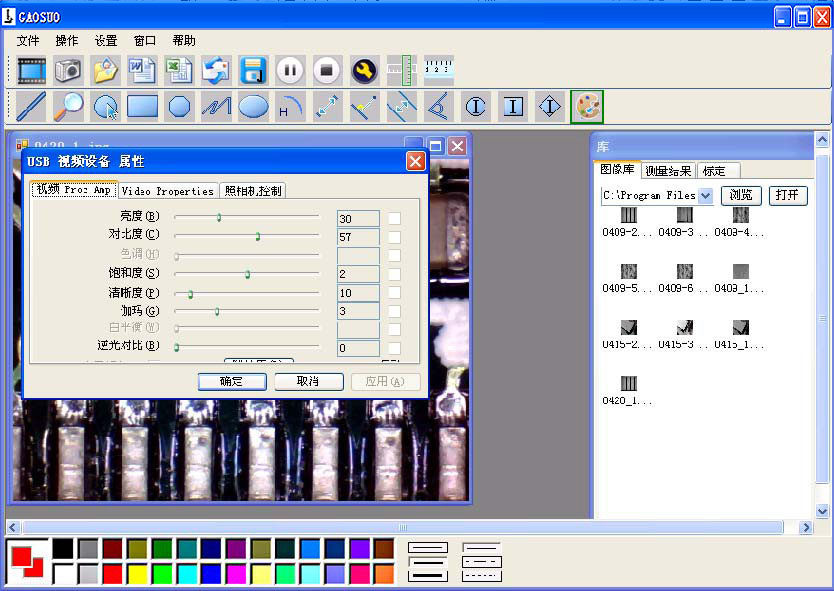This screenshot has width=834, height=591.
Task: Open the 设置 menu
Action: tap(105, 40)
